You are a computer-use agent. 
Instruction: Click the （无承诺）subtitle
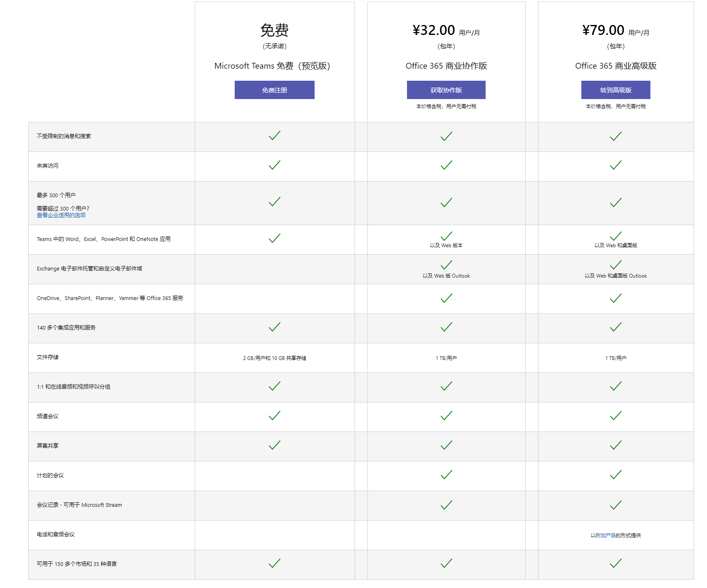(x=275, y=46)
